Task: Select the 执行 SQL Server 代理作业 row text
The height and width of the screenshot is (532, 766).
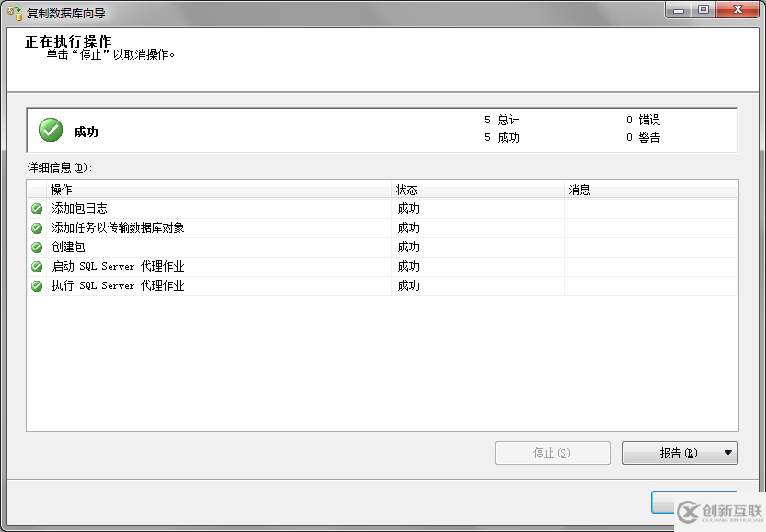Action: 118,285
